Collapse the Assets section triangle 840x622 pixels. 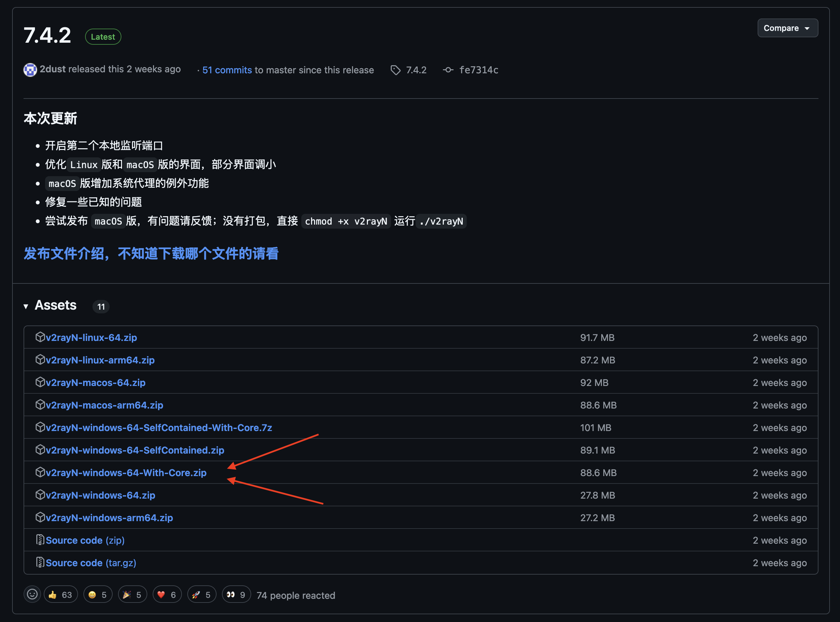point(26,307)
